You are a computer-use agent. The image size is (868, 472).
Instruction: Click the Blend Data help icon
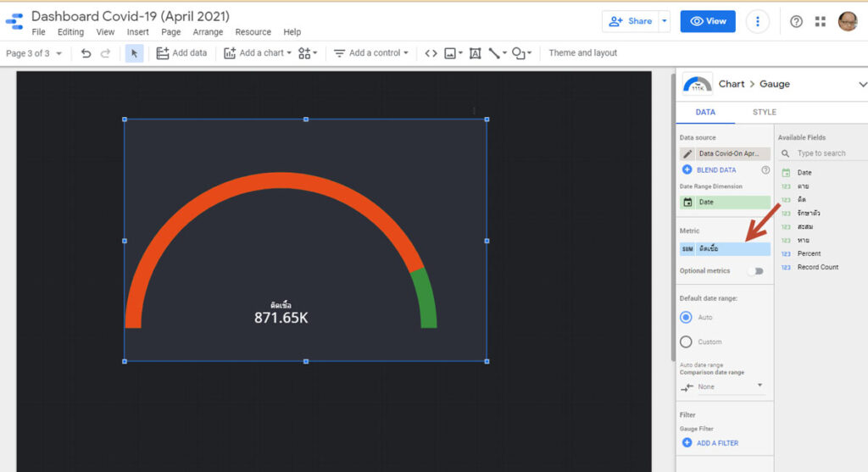(765, 169)
